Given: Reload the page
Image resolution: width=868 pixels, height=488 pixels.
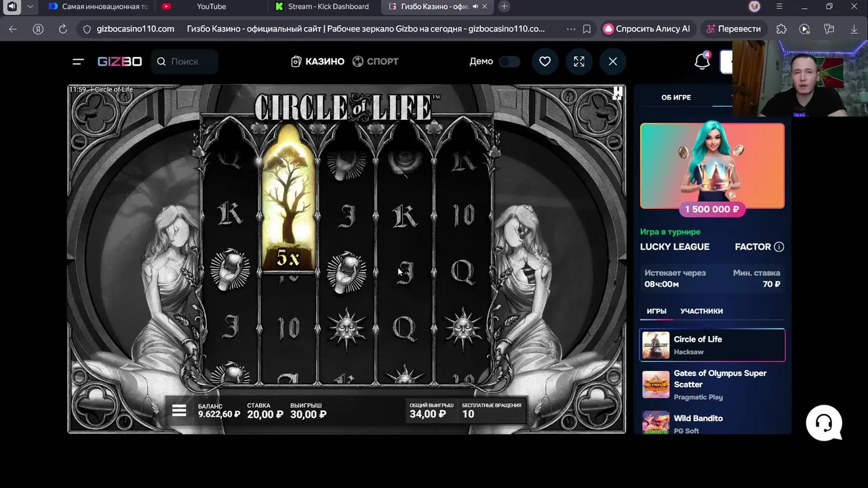Looking at the screenshot, I should 63,29.
